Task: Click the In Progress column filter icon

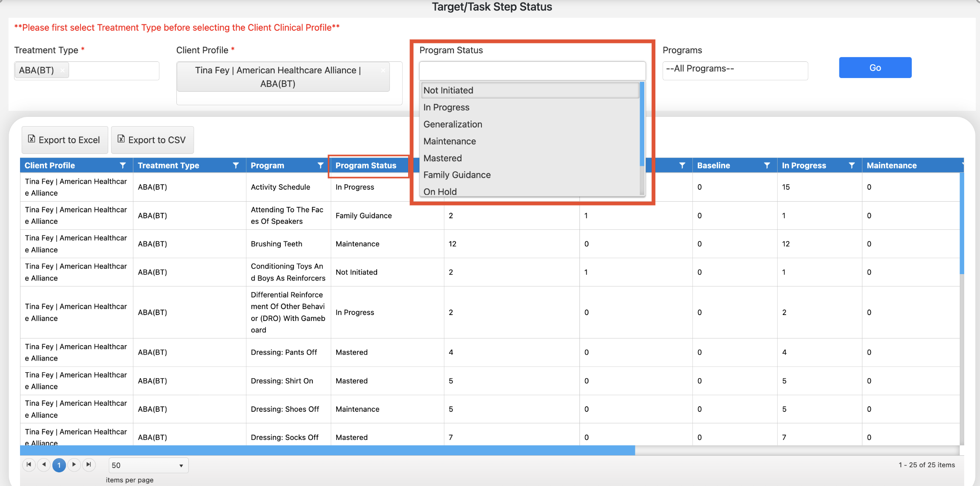Action: [x=852, y=165]
